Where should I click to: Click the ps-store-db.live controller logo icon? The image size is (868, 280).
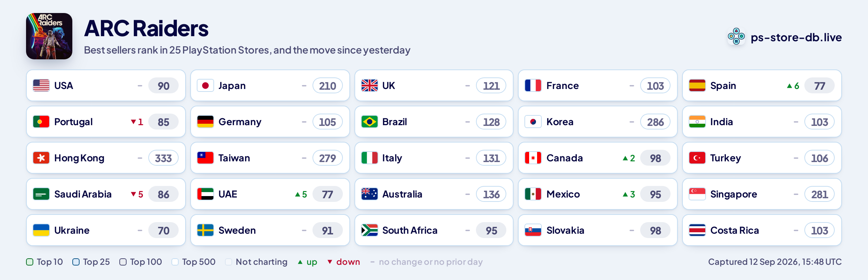736,37
